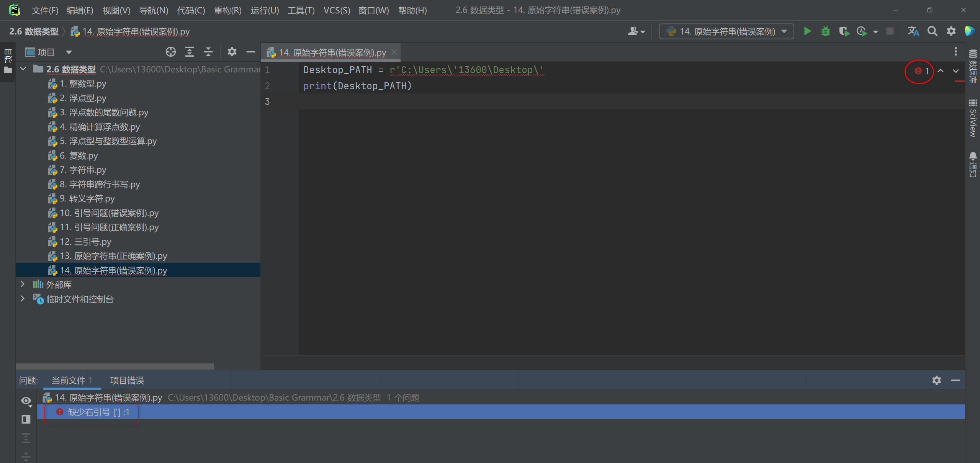The image size is (980, 463).
Task: Run with coverage shield icon
Action: (844, 31)
